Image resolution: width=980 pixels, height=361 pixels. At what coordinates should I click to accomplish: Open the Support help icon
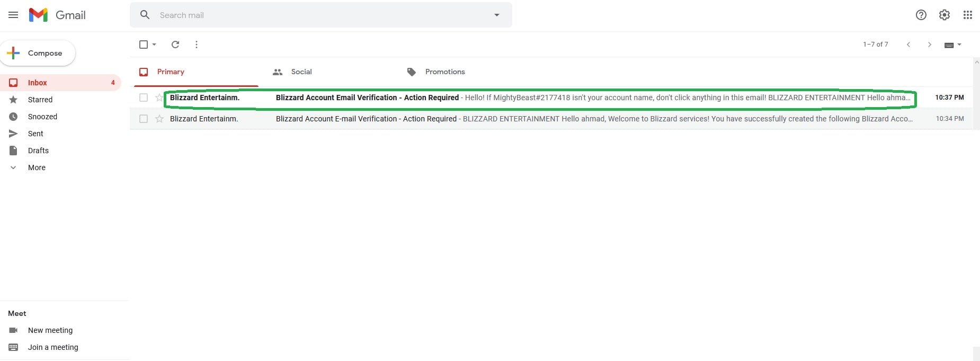[921, 15]
